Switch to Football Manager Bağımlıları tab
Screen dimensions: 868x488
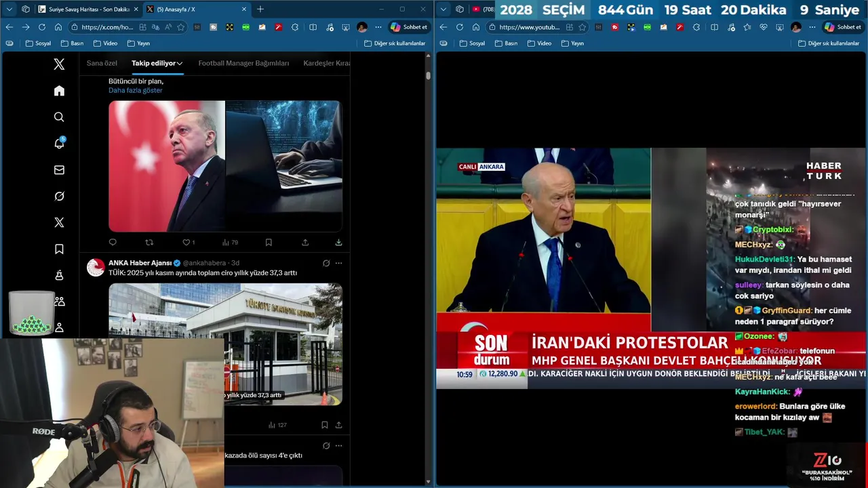coord(243,63)
